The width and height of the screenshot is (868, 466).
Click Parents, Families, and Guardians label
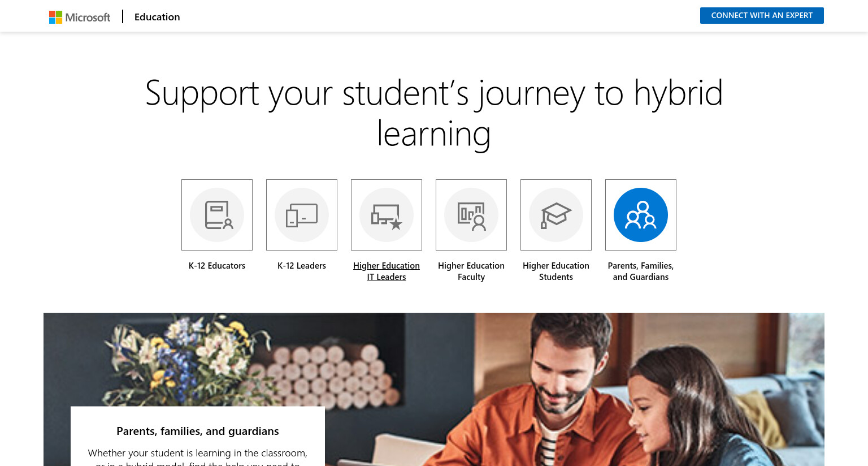click(641, 271)
